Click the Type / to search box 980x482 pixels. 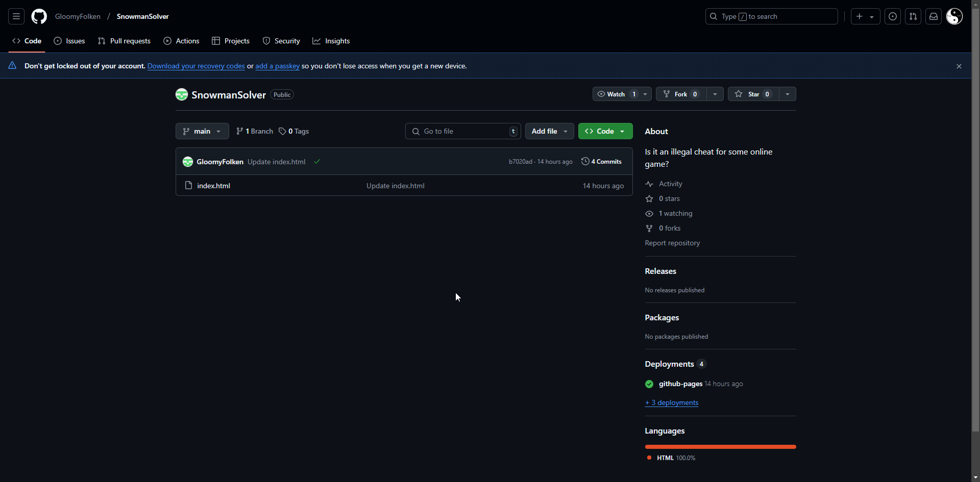[771, 16]
